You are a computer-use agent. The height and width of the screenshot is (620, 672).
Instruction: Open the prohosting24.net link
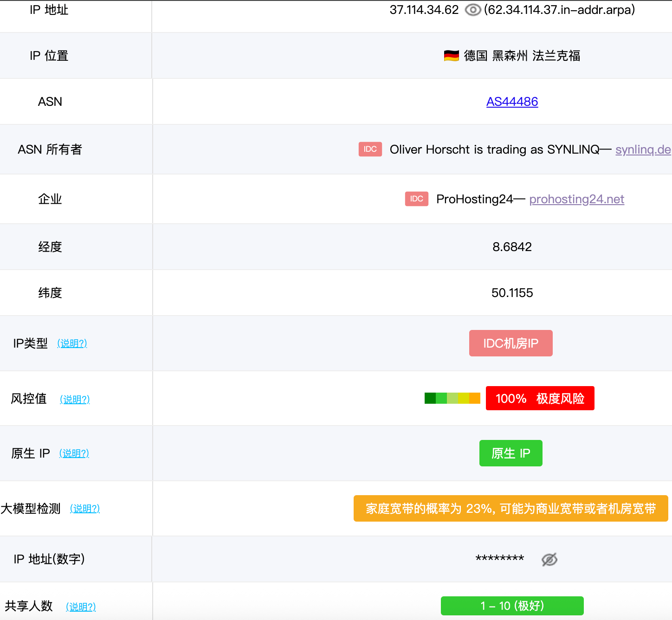(576, 199)
